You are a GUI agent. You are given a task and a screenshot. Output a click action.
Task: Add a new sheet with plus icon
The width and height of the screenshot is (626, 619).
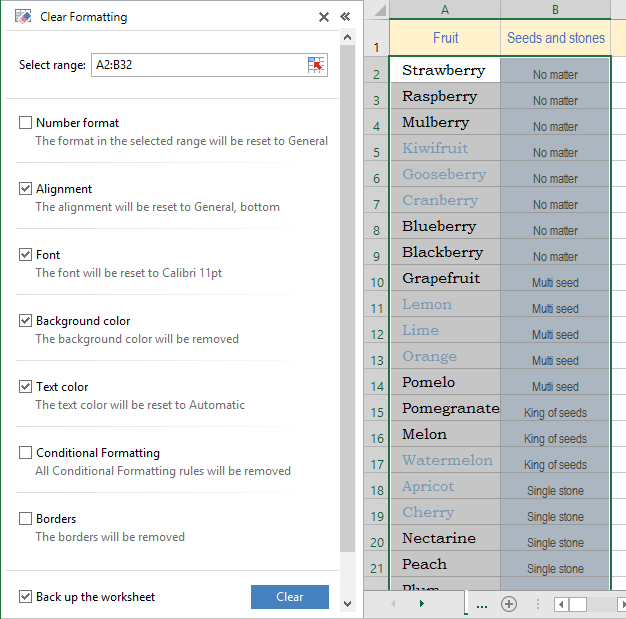point(509,604)
